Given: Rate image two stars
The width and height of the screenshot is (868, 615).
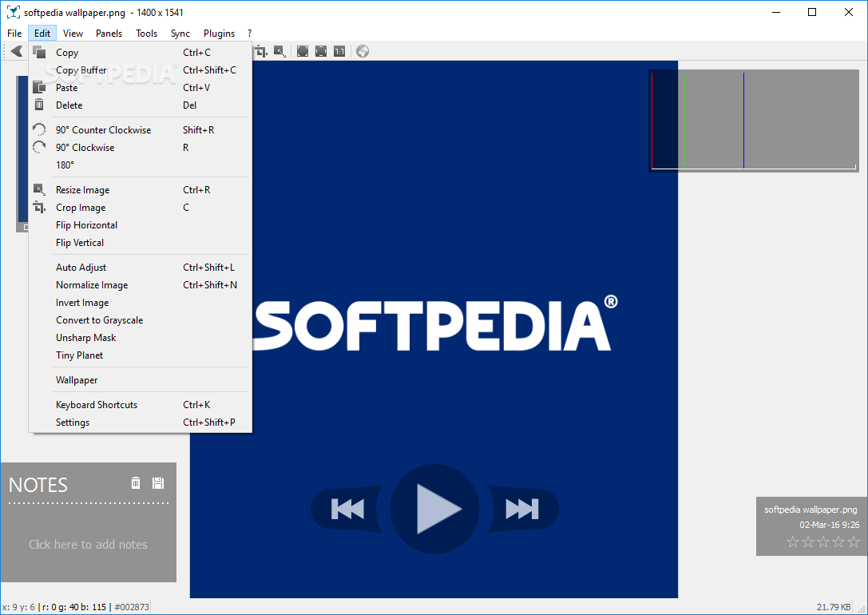Looking at the screenshot, I should [808, 542].
